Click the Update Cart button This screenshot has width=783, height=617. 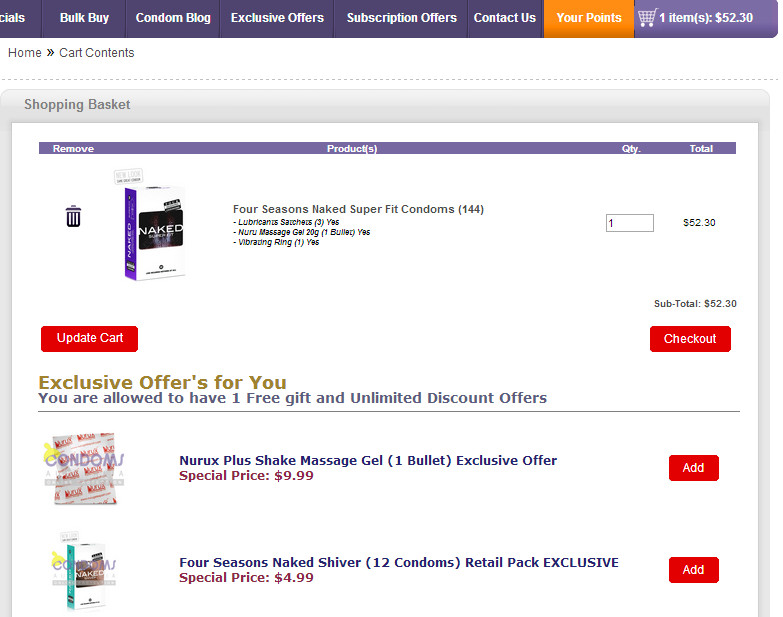pyautogui.click(x=89, y=338)
